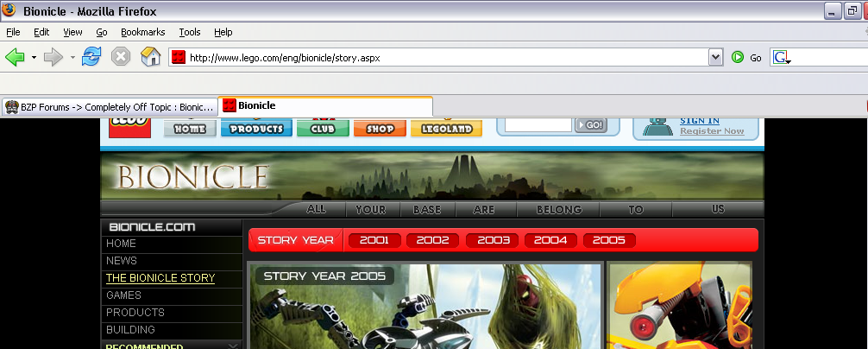Click the Stop loading icon
This screenshot has width=868, height=349.
click(121, 56)
